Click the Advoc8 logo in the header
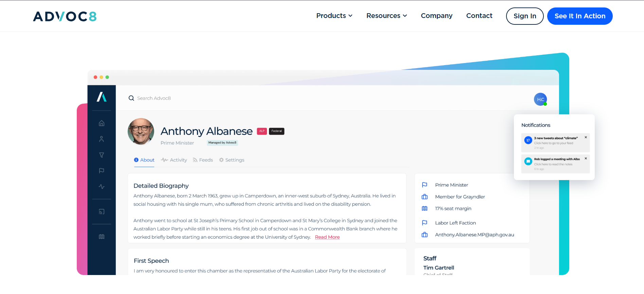Image resolution: width=644 pixels, height=294 pixels. point(65,16)
